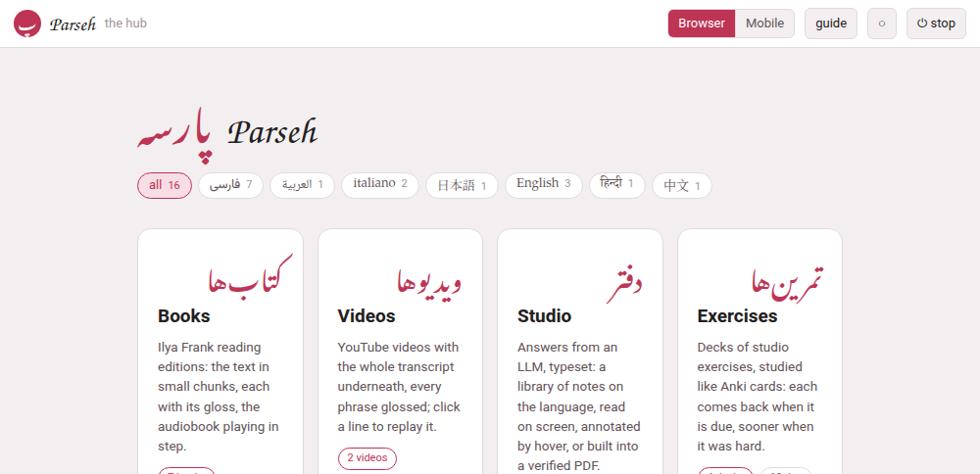Stop the server with the stop button
Viewport: 980px width, 474px height.
936,24
